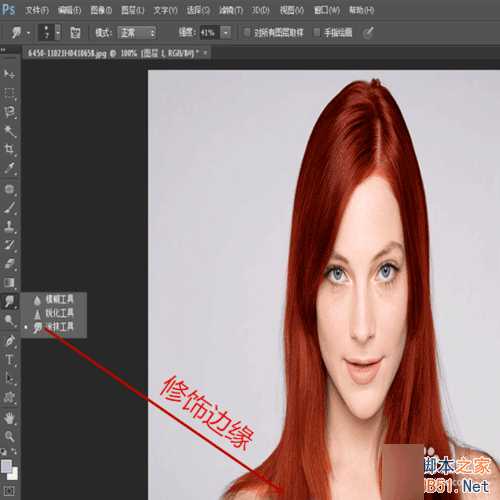Select the Clone Stamp tool
The width and height of the screenshot is (500, 500).
point(9,226)
